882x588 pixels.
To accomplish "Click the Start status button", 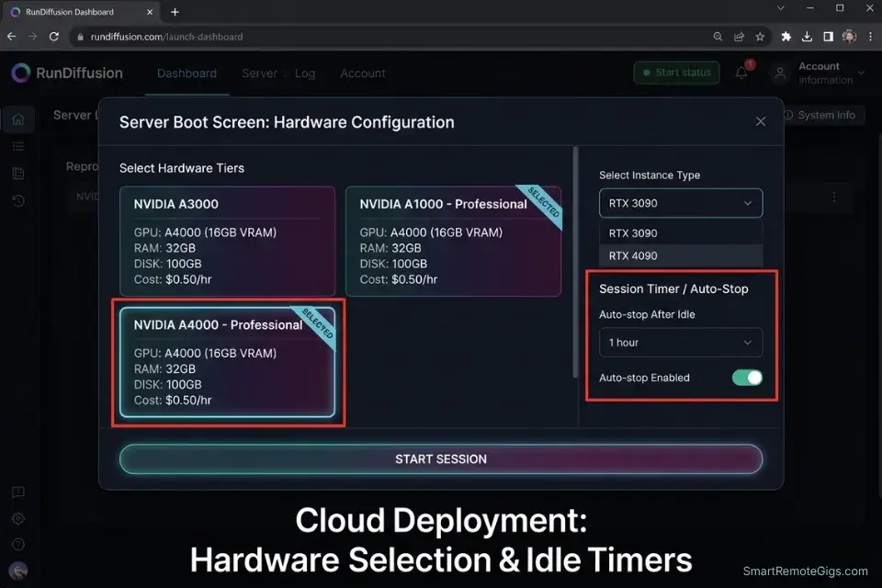I will [677, 73].
